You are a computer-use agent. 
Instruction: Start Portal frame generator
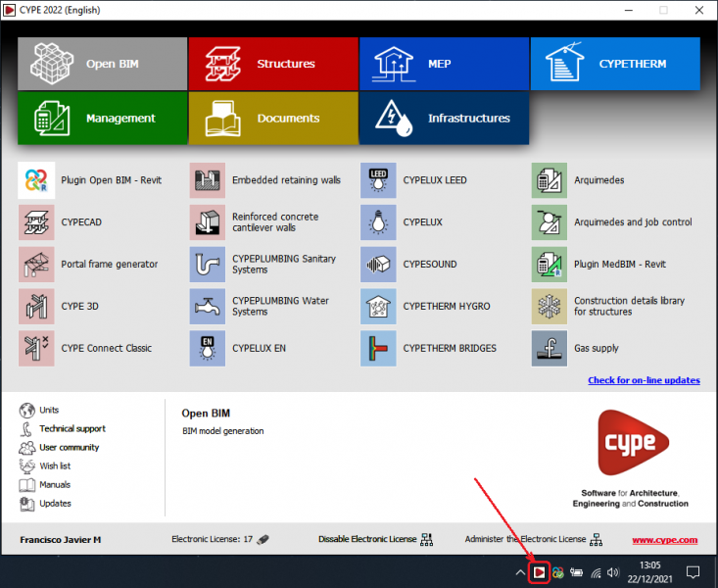(36, 265)
